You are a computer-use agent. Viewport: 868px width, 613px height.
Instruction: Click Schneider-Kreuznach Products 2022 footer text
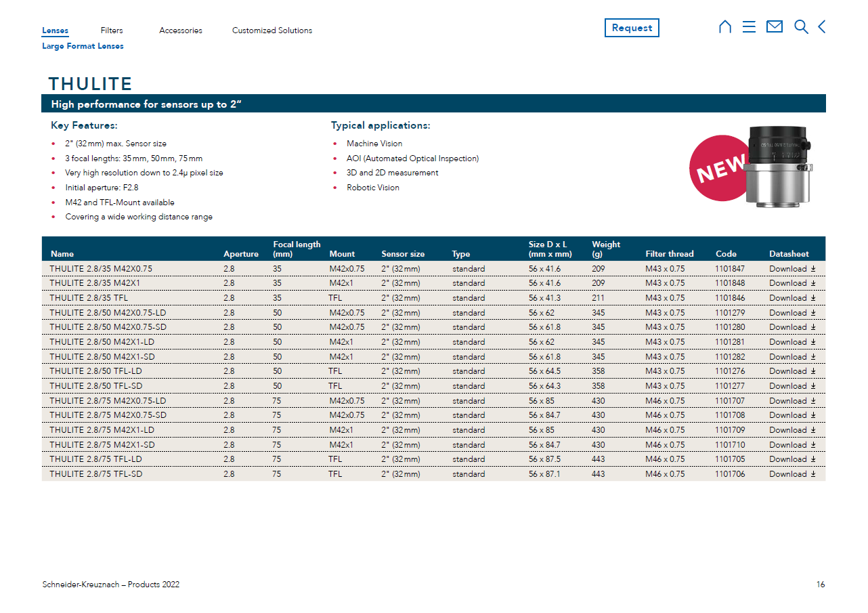coord(110,585)
